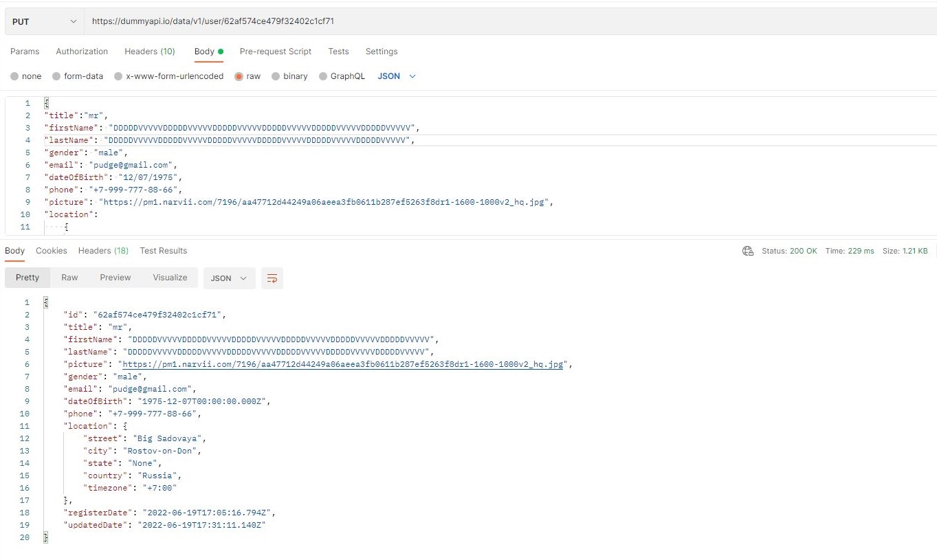Open the Tests tab
This screenshot has width=937, height=560.
pyautogui.click(x=338, y=52)
